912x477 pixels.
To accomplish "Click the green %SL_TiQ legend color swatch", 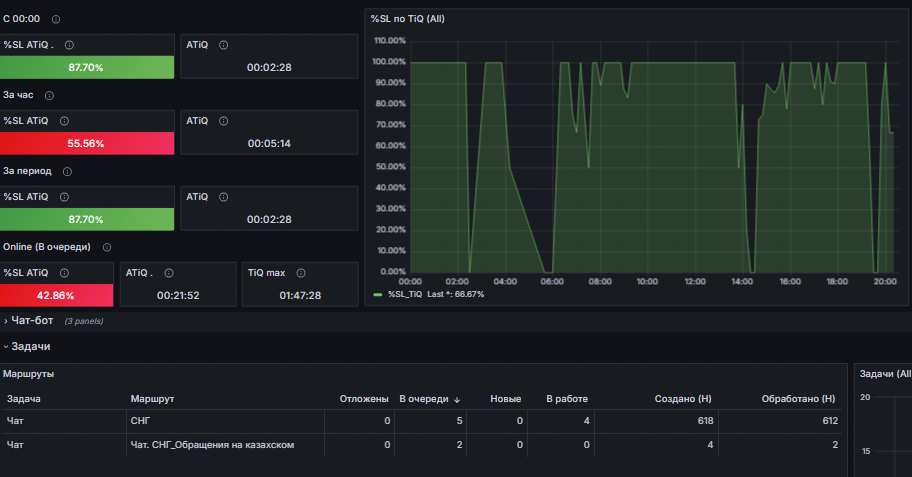I will pyautogui.click(x=377, y=295).
